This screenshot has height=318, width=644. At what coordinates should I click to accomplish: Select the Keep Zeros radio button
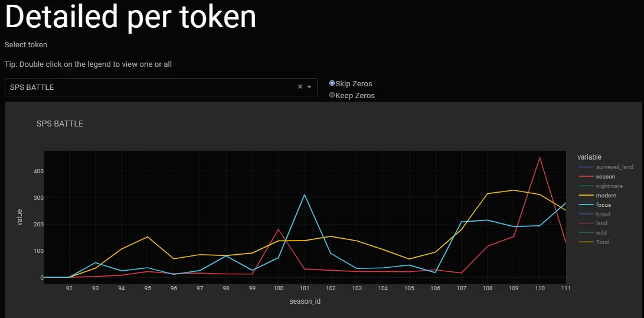[332, 95]
